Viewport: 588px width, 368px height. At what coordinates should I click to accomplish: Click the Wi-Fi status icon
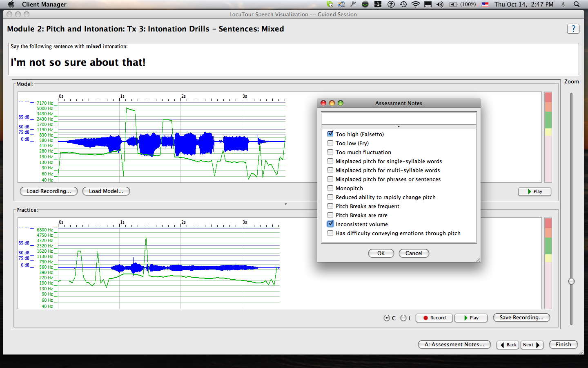[416, 4]
